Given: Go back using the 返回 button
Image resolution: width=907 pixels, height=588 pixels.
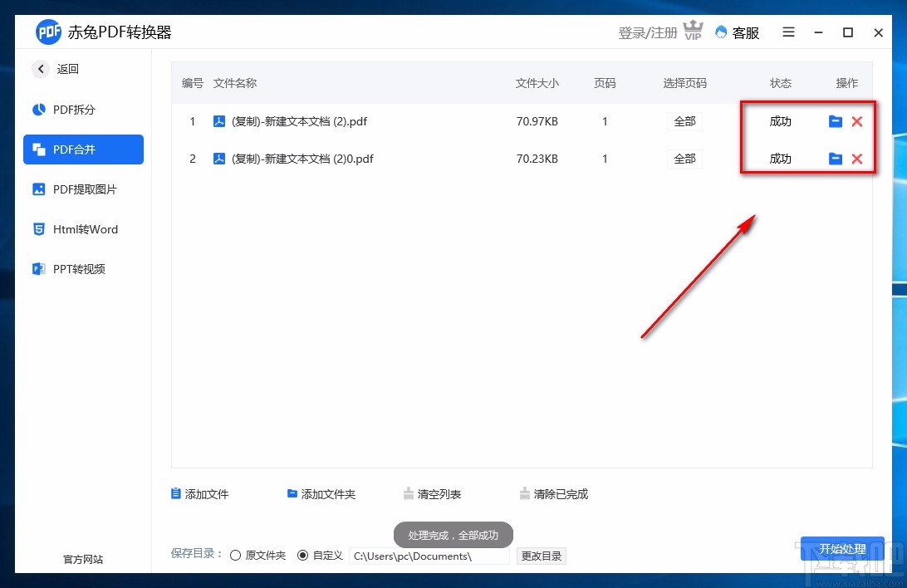Looking at the screenshot, I should pyautogui.click(x=56, y=69).
